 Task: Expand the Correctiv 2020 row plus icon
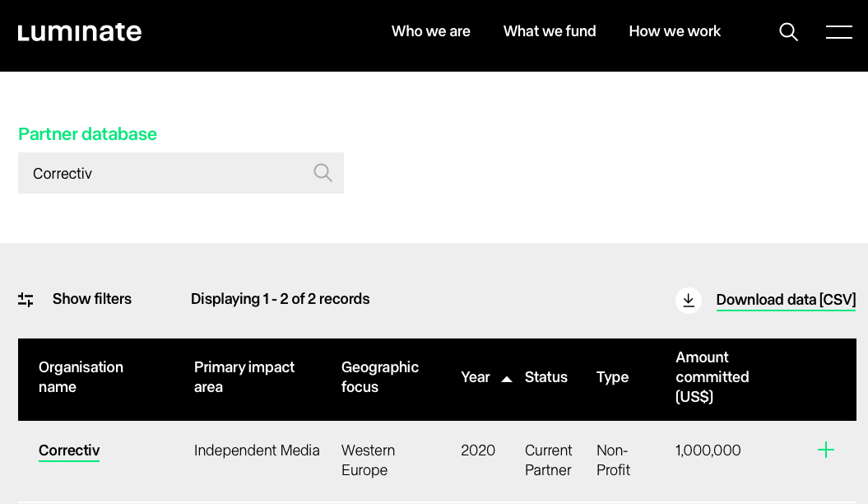click(x=825, y=450)
